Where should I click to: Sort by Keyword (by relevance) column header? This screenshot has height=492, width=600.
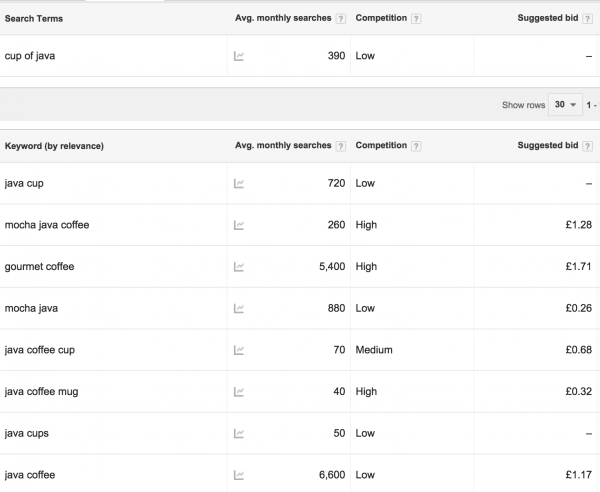coord(54,146)
